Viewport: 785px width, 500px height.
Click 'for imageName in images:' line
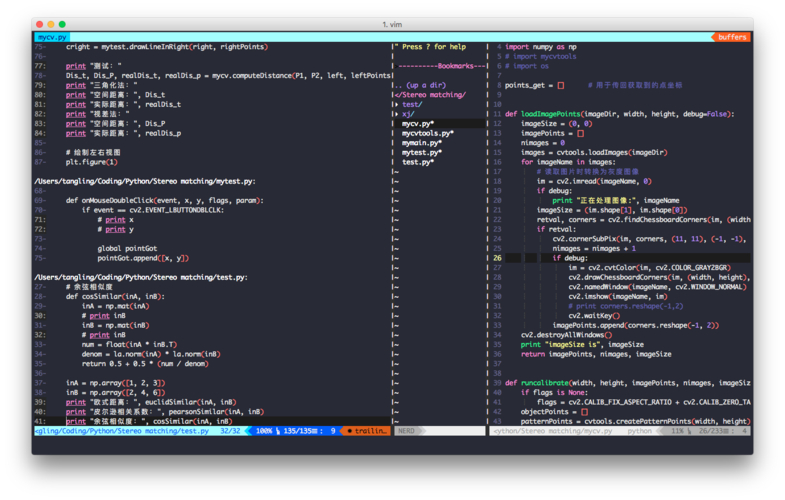[x=568, y=162]
